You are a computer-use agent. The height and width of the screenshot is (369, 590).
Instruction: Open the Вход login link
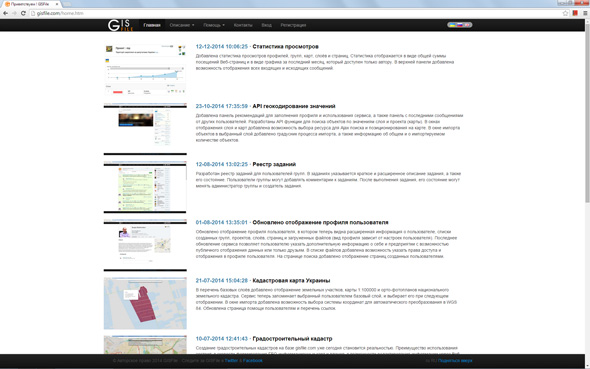(266, 25)
